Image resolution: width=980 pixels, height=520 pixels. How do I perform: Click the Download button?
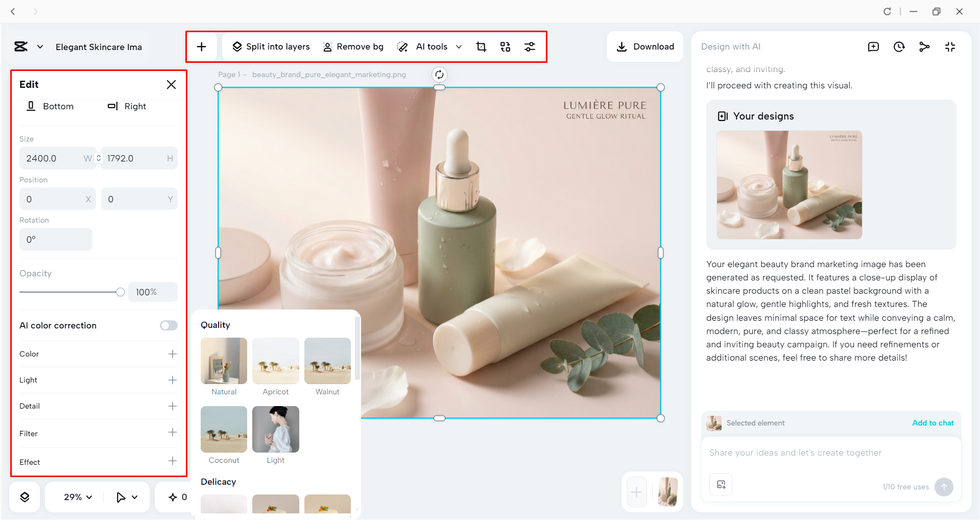point(645,47)
